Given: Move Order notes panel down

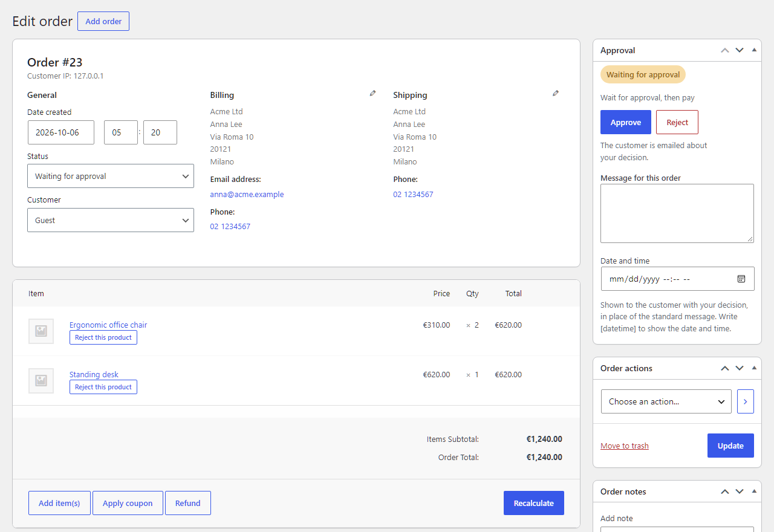Looking at the screenshot, I should point(740,491).
